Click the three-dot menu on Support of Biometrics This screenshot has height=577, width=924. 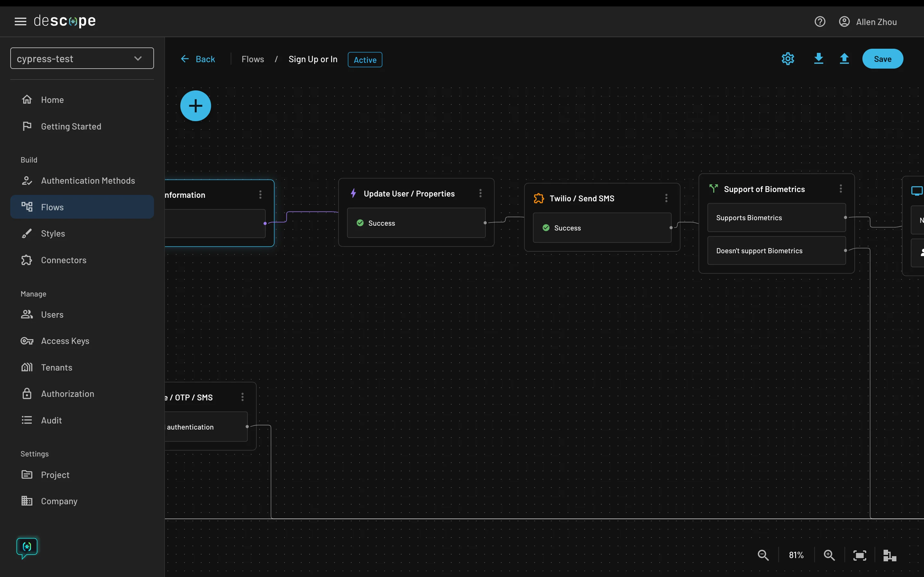coord(840,189)
